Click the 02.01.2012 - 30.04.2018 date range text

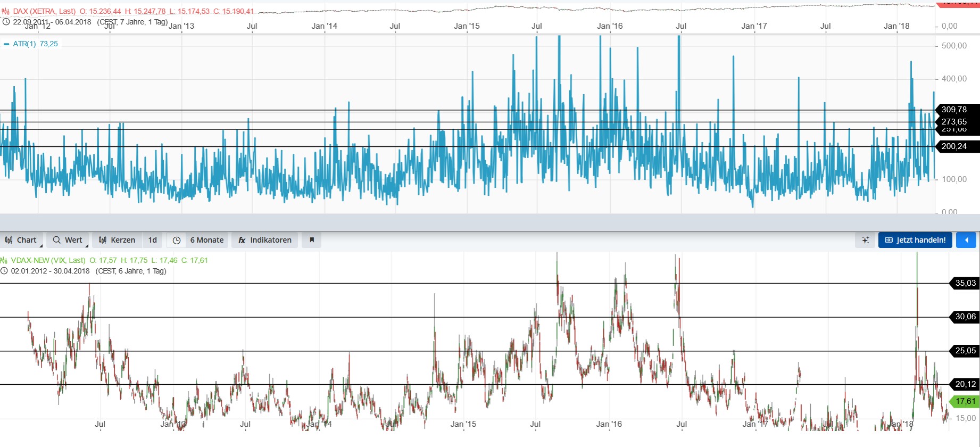coord(50,271)
